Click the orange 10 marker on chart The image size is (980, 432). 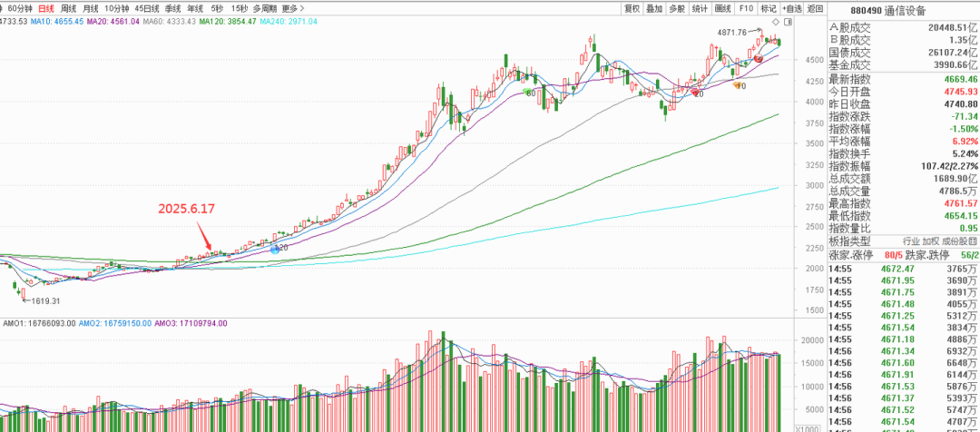[x=739, y=85]
